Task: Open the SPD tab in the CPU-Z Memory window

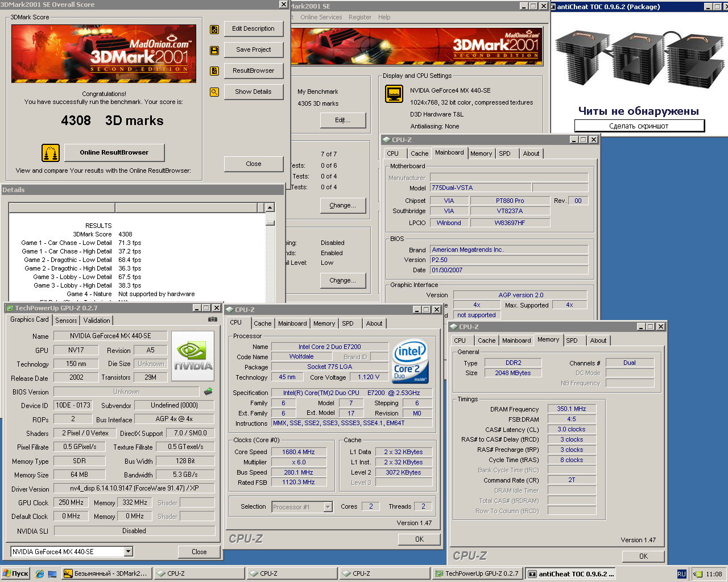Action: 572,340
